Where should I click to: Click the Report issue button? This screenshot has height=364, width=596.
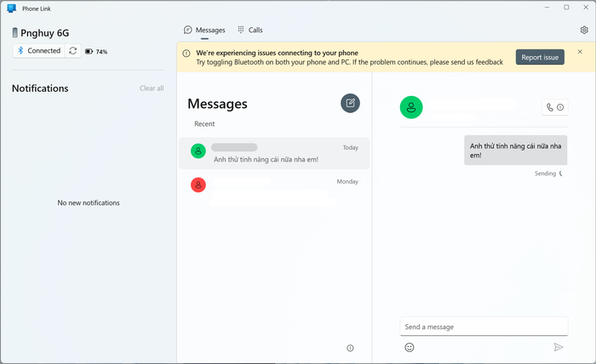[540, 57]
